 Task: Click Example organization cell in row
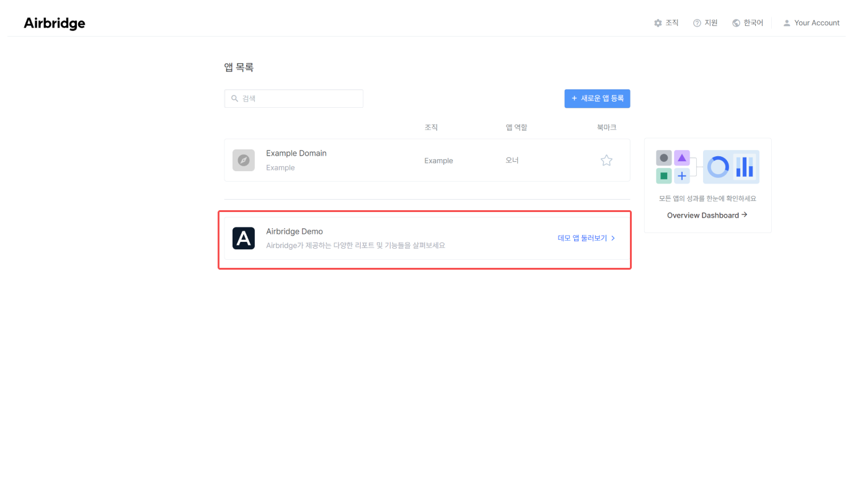(438, 161)
